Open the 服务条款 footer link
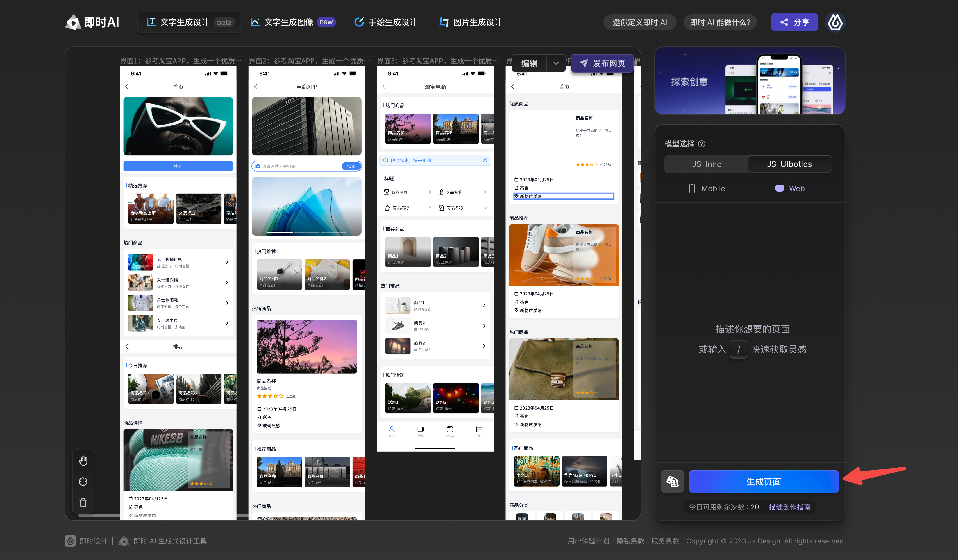 [665, 541]
